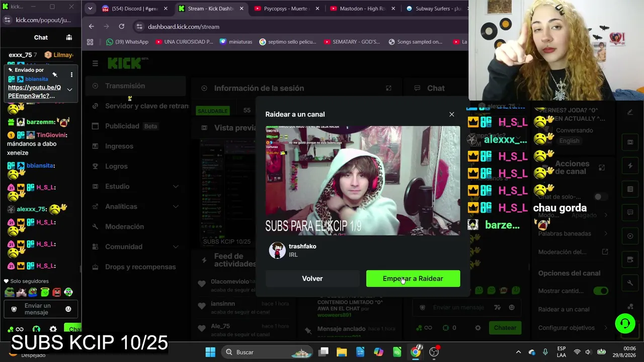Open the site info icon in dashboard address bar
The image size is (644, 362).
(139, 27)
